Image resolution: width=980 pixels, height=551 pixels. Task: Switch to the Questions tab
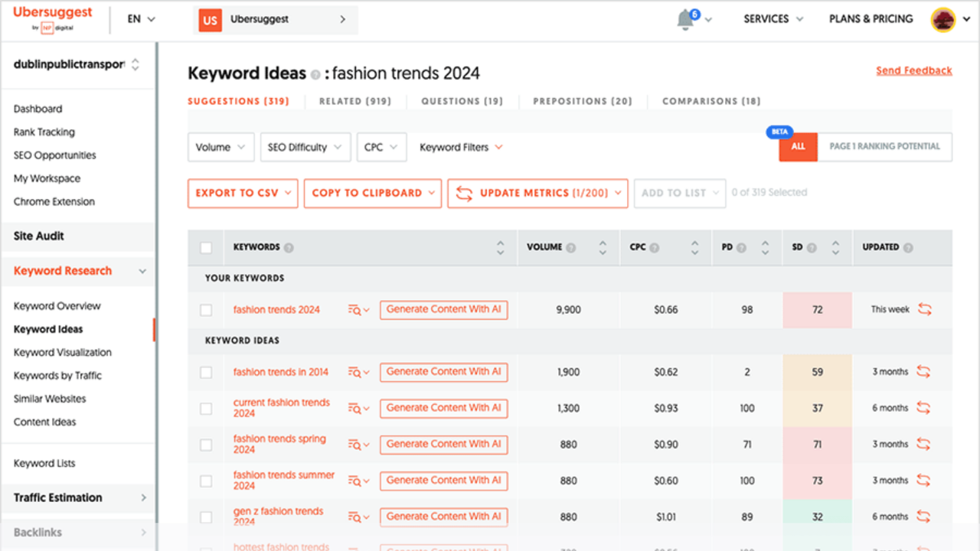tap(462, 101)
